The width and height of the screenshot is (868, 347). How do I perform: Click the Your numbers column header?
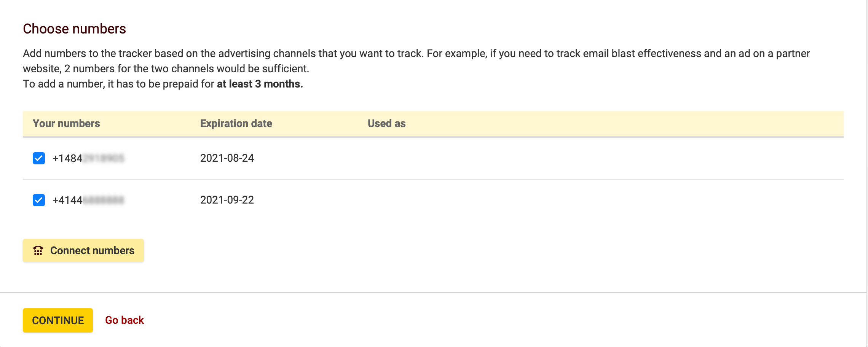click(66, 124)
